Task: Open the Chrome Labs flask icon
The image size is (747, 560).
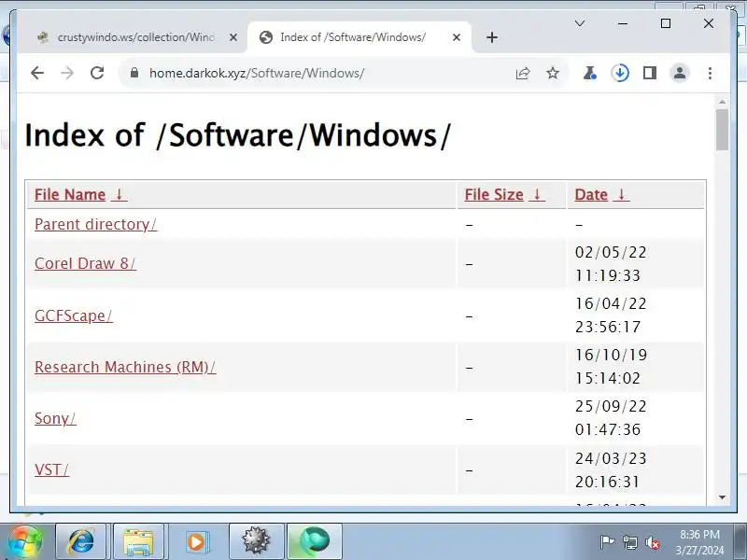Action: (x=590, y=74)
